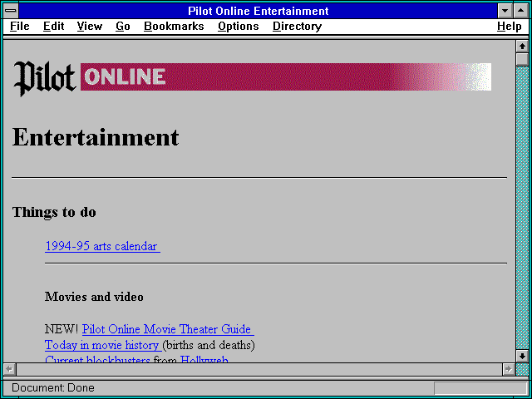Click the vertical scrollbar down arrow

522,356
